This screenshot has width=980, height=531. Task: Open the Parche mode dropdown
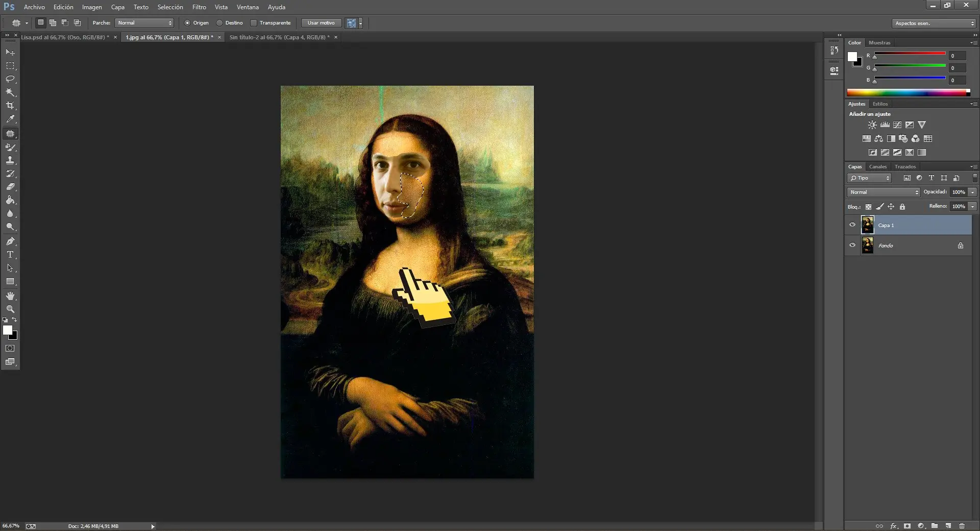[144, 23]
